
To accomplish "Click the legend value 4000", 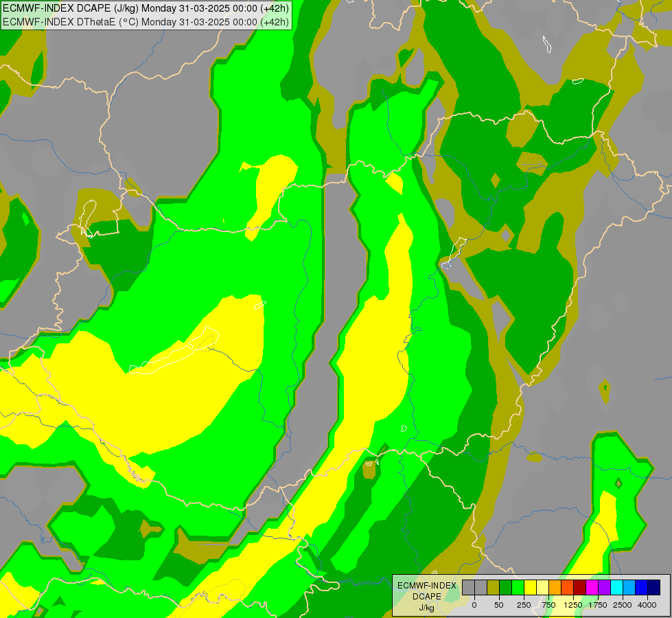I will click(x=647, y=605).
